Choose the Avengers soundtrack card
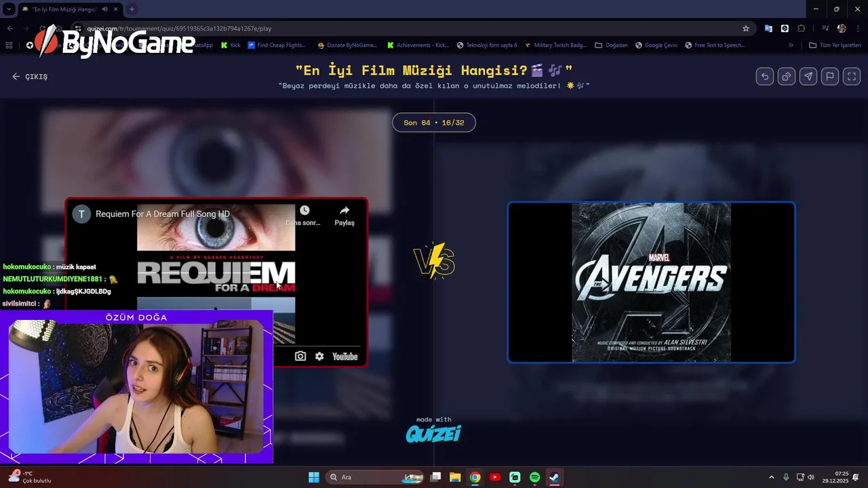 point(651,283)
